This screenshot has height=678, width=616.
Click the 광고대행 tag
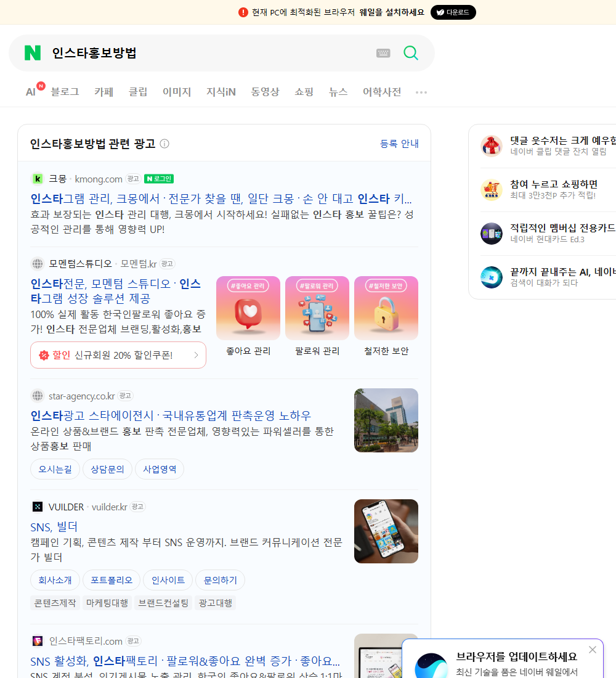pyautogui.click(x=215, y=603)
